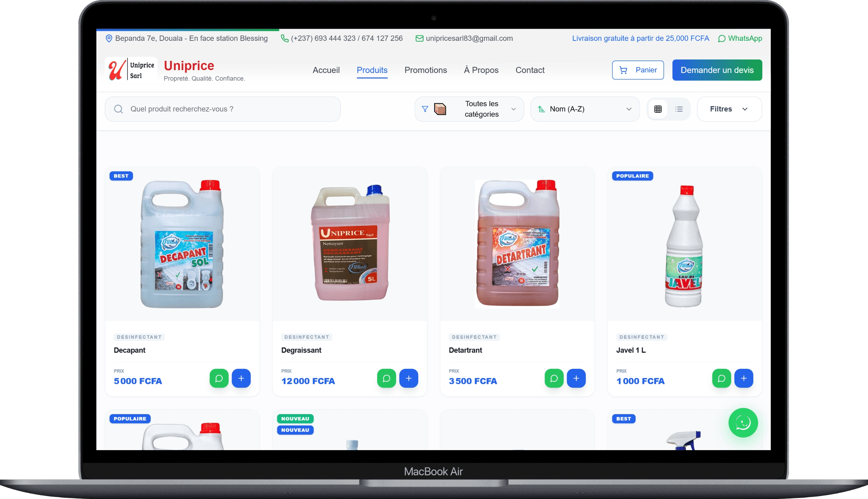Click the search magnifier icon

pos(119,109)
